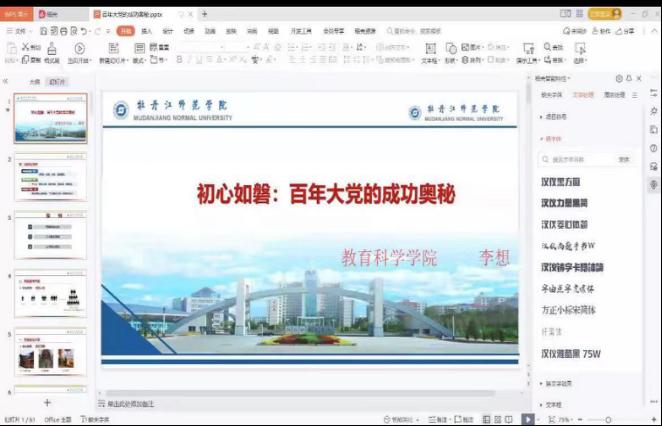Click the Shapes icon in ribbon

(451, 48)
